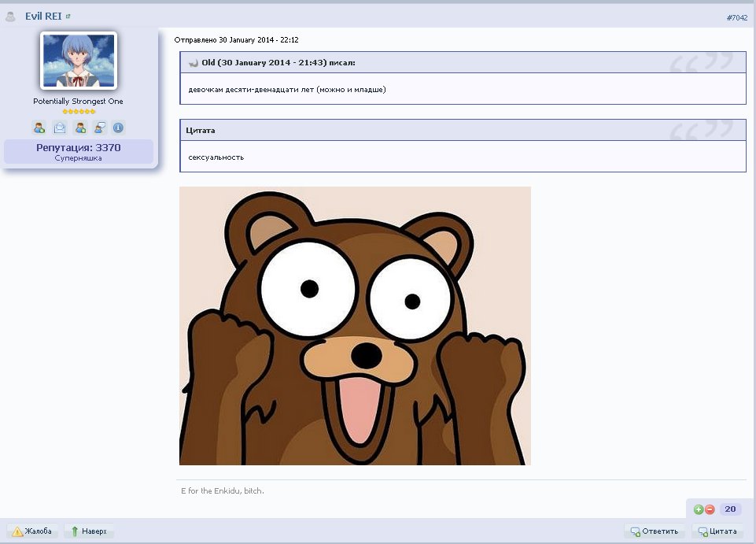Report the post with Жалоба button
This screenshot has width=756, height=544.
[x=32, y=531]
